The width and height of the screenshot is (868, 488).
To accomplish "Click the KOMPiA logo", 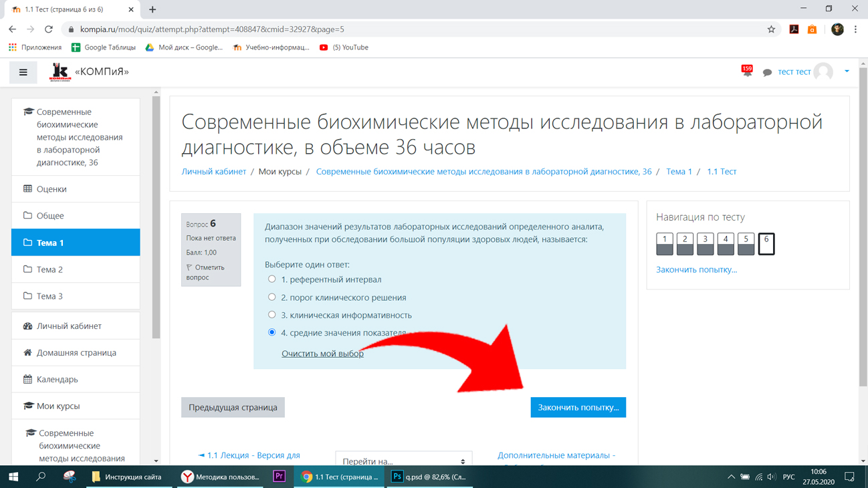I will point(60,72).
